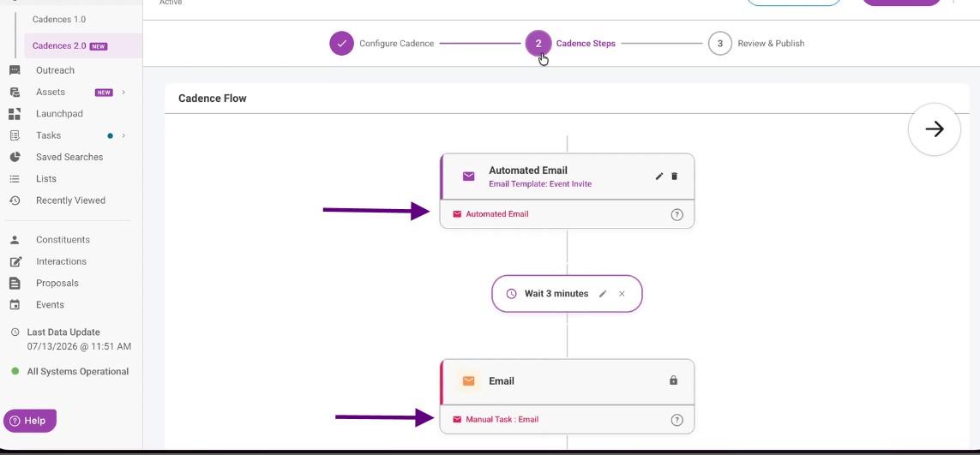Expand the Assets submenu chevron
The height and width of the screenshot is (455, 980).
(123, 93)
